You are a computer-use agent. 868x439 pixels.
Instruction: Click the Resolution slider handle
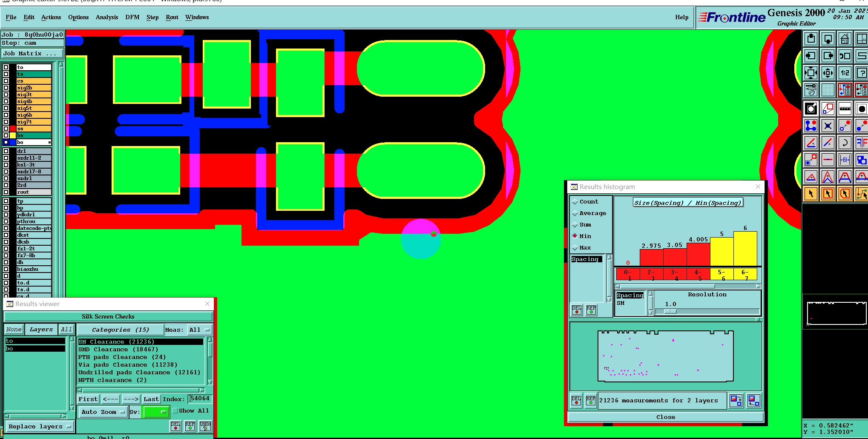click(670, 311)
